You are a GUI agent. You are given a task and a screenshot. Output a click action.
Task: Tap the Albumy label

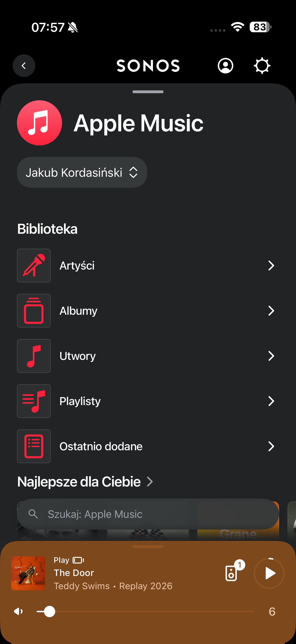coord(78,311)
